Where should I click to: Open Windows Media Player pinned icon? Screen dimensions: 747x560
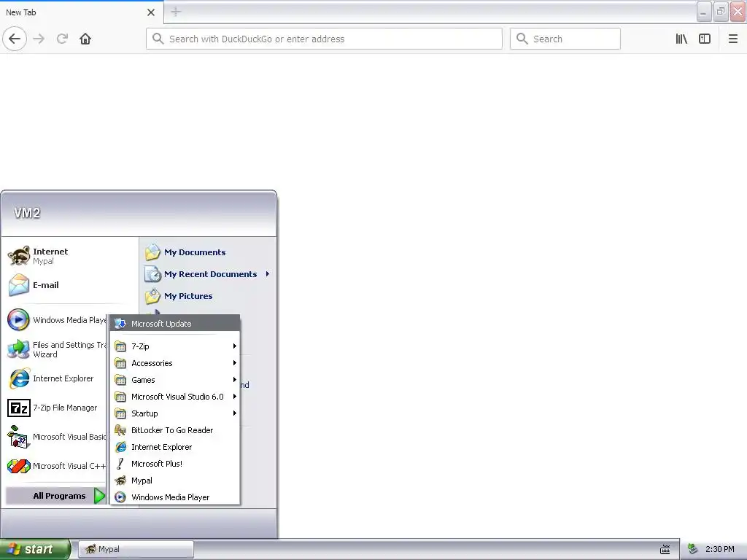pos(19,319)
